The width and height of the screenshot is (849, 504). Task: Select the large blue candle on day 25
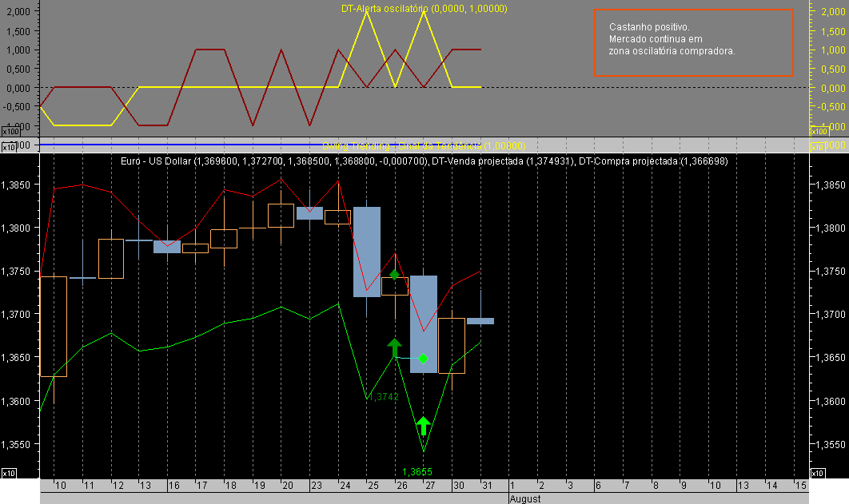(x=367, y=252)
